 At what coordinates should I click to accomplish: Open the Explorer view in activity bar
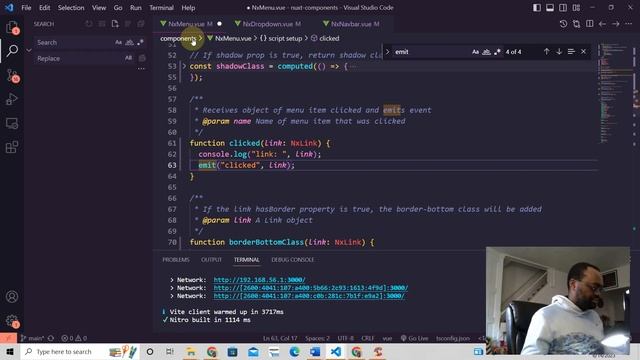(12, 27)
